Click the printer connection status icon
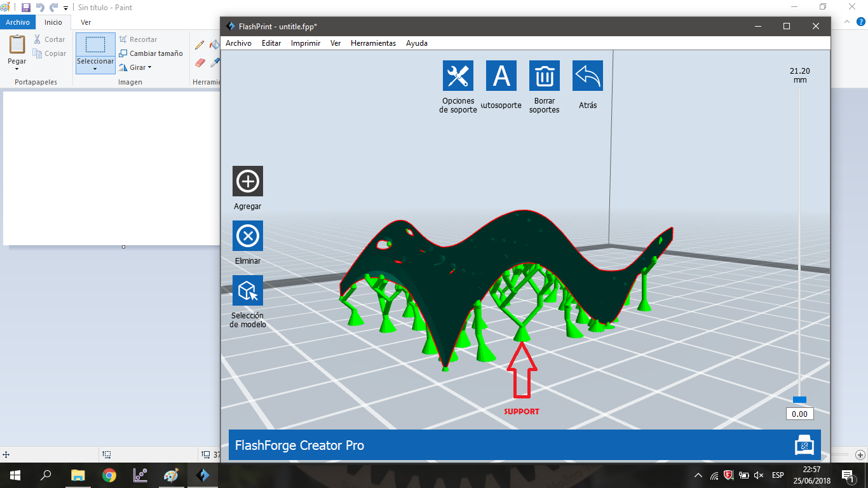Image resolution: width=868 pixels, height=488 pixels. pyautogui.click(x=805, y=445)
